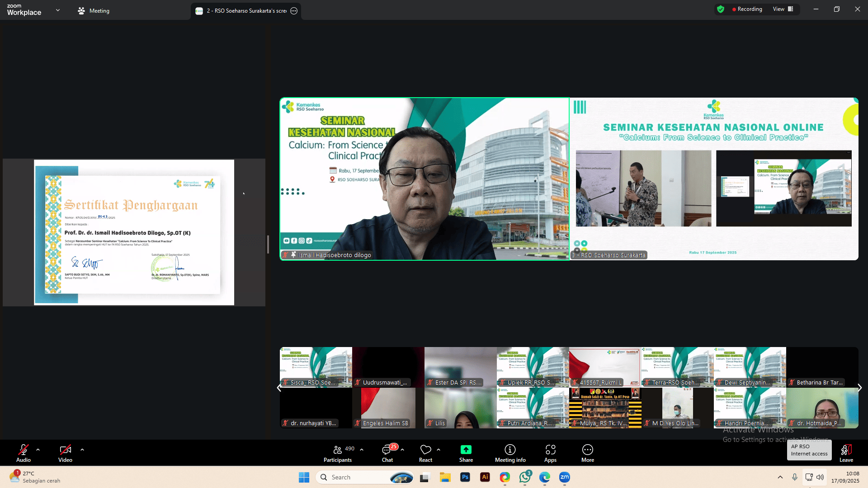Open Zoom Workplace dropdown chevron
This screenshot has height=488, width=868.
(58, 10)
